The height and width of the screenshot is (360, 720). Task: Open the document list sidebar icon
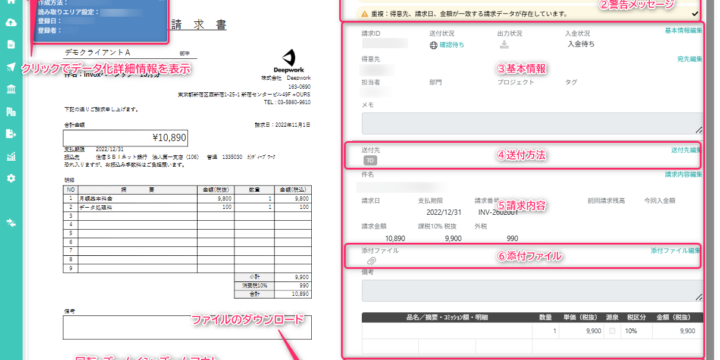point(11,44)
